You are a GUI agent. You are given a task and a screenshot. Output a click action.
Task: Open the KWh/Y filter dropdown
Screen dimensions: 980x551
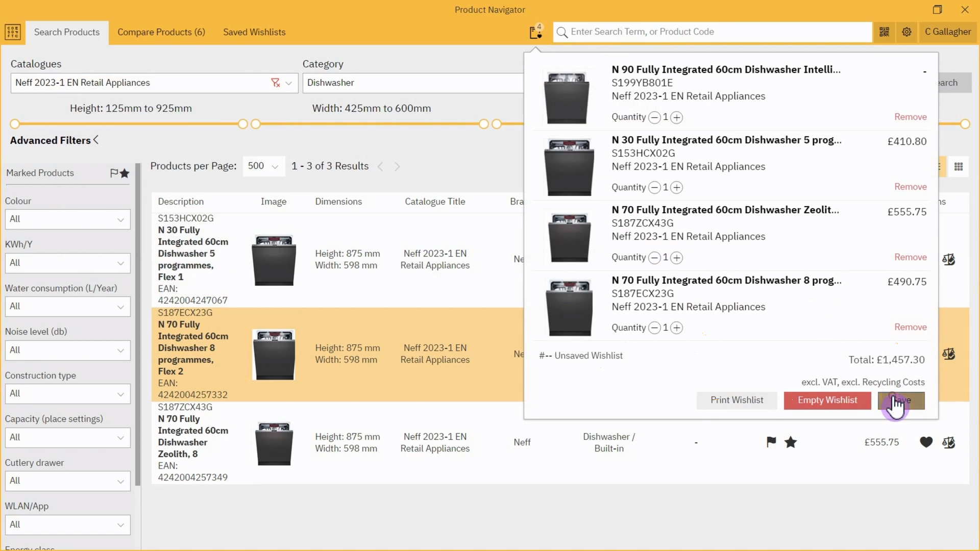point(67,263)
